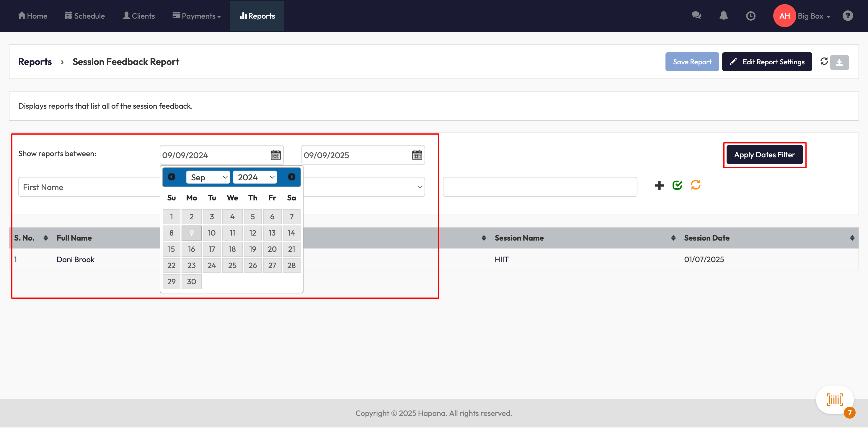
Task: Refresh the report with the reload icon
Action: (x=824, y=61)
